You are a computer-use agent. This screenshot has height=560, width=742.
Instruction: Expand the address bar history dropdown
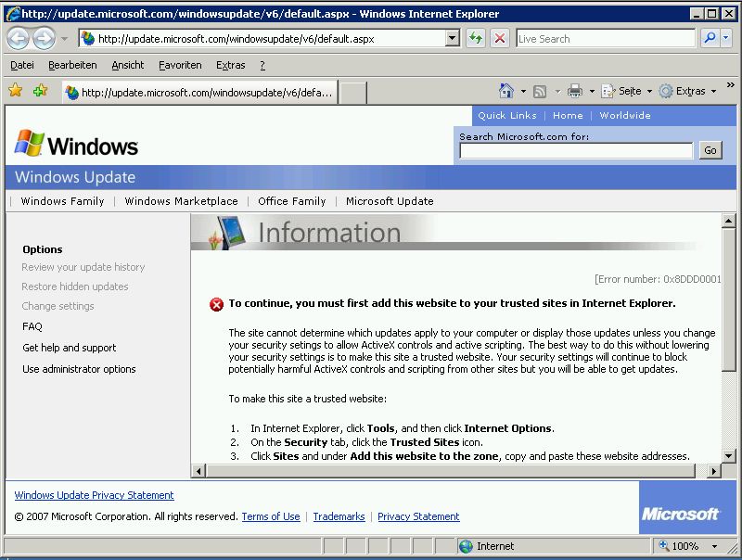[x=453, y=38]
